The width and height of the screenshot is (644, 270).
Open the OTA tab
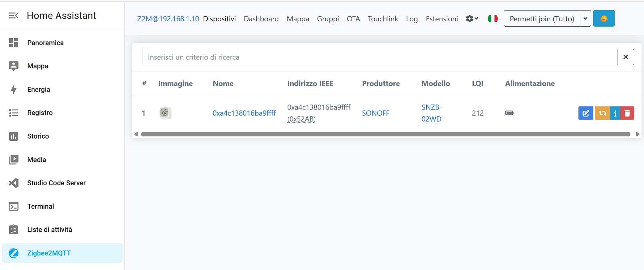353,19
